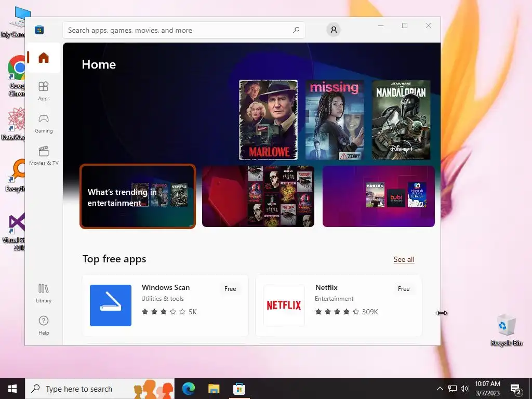Open the Netflix app logo
The width and height of the screenshot is (532, 399).
pos(284,305)
